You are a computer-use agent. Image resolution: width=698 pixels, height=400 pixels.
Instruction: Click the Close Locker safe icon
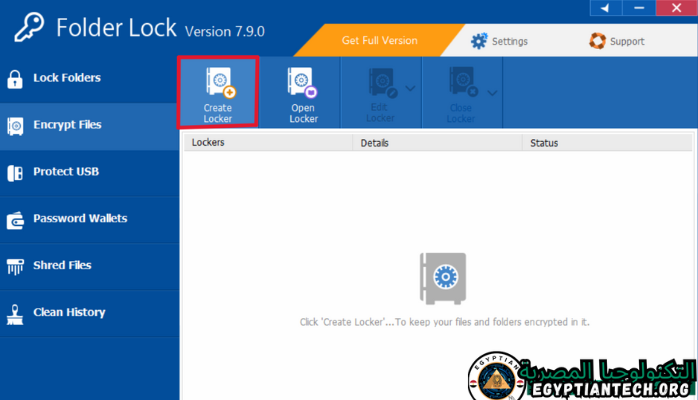(x=460, y=84)
